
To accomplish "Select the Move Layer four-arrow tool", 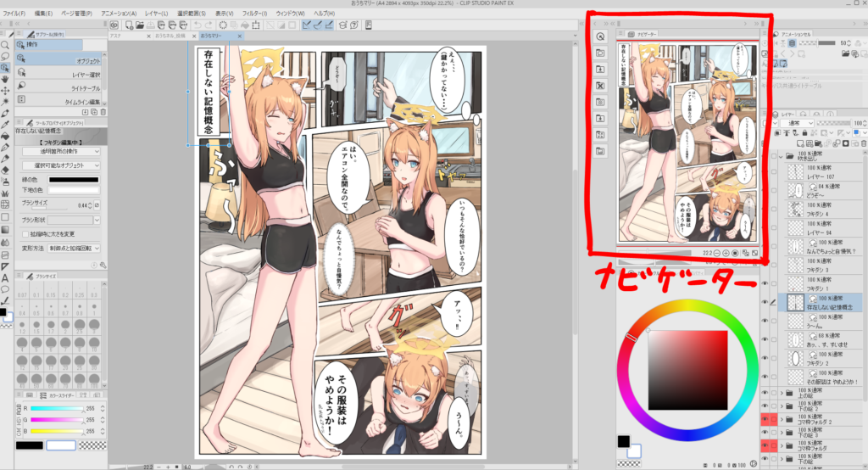I will tap(5, 90).
